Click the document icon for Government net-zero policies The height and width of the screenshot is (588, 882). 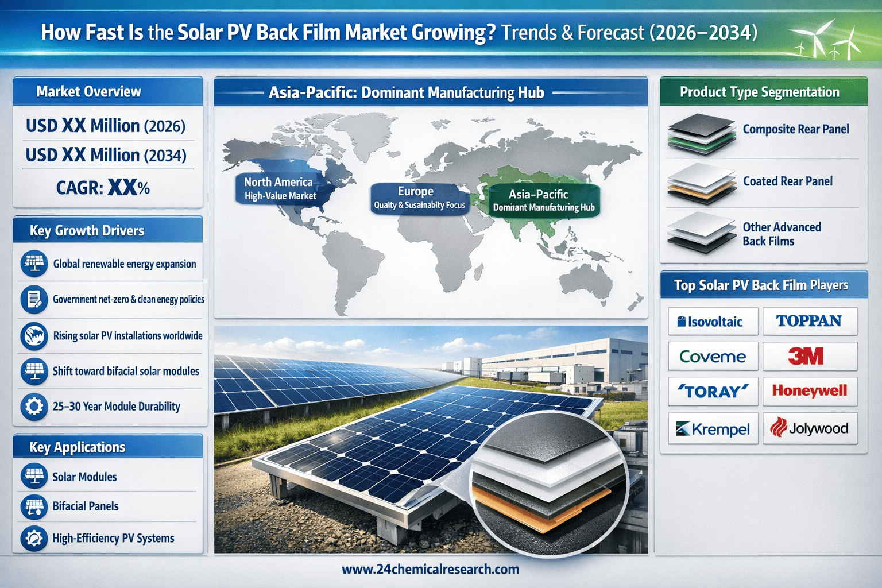click(34, 299)
